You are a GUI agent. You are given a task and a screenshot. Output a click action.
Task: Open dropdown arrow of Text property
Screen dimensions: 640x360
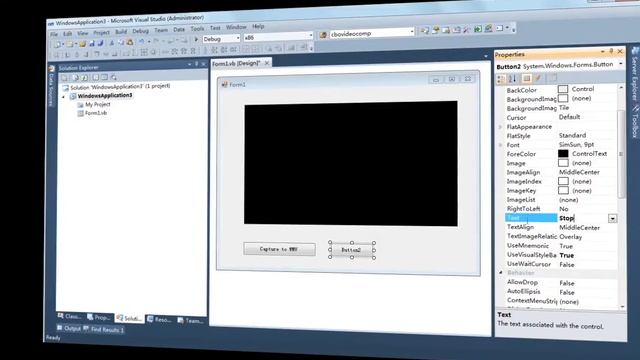[612, 219]
